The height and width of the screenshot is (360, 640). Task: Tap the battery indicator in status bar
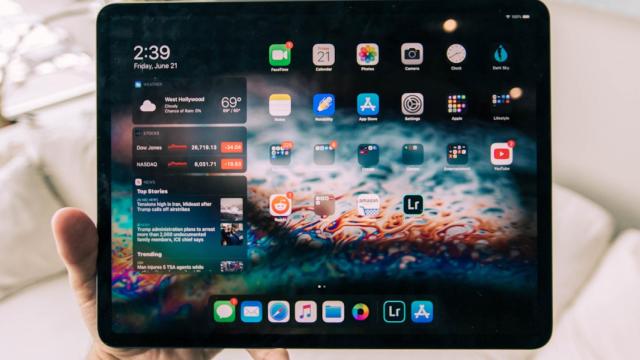pos(526,17)
